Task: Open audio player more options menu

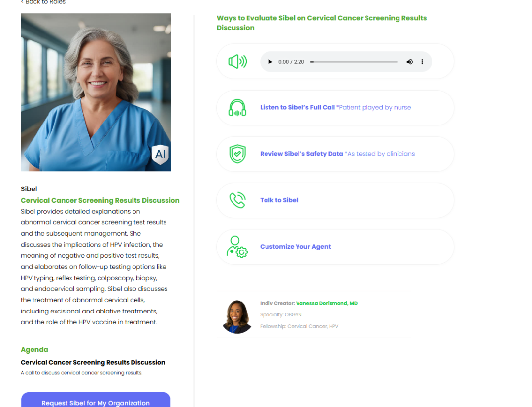Action: pos(422,62)
